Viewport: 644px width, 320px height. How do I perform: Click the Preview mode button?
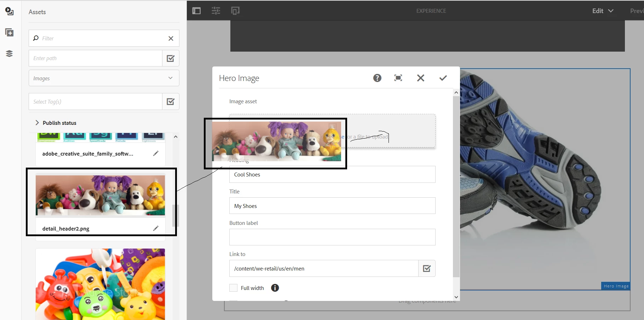637,11
